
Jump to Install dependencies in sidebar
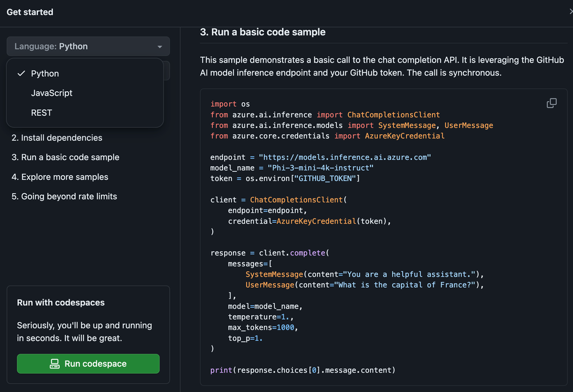click(57, 138)
